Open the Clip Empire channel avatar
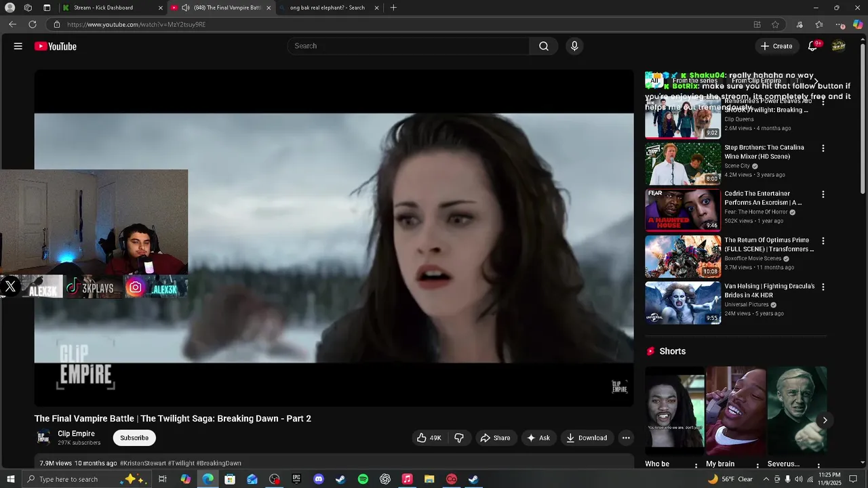 [x=43, y=438]
